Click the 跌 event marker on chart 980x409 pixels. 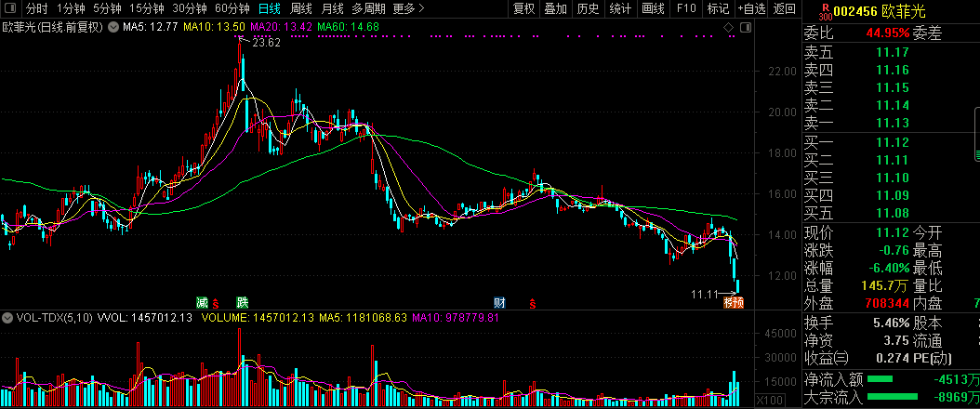tap(242, 303)
